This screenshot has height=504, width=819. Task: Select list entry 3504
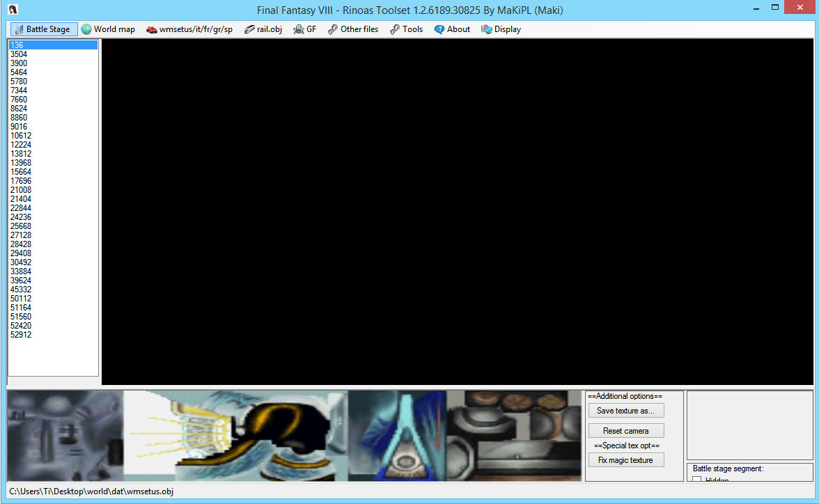(53, 54)
